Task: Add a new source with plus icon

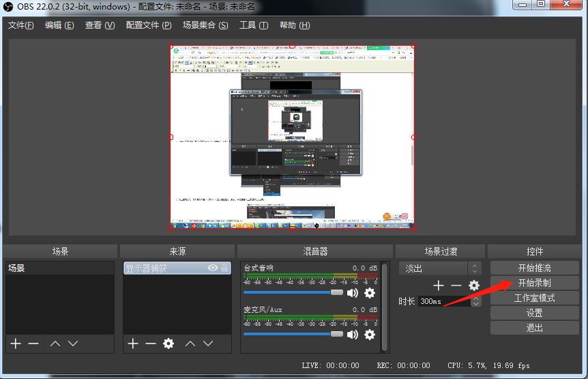Action: tap(133, 343)
